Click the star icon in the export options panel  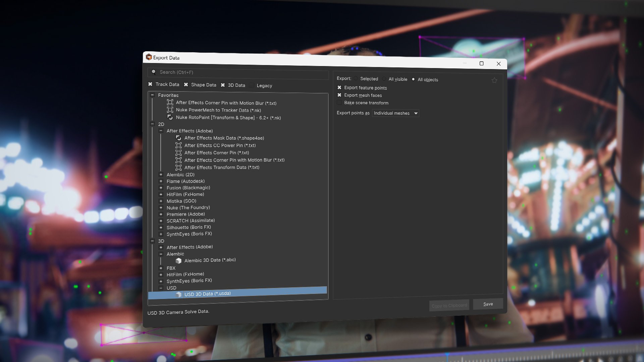click(494, 80)
